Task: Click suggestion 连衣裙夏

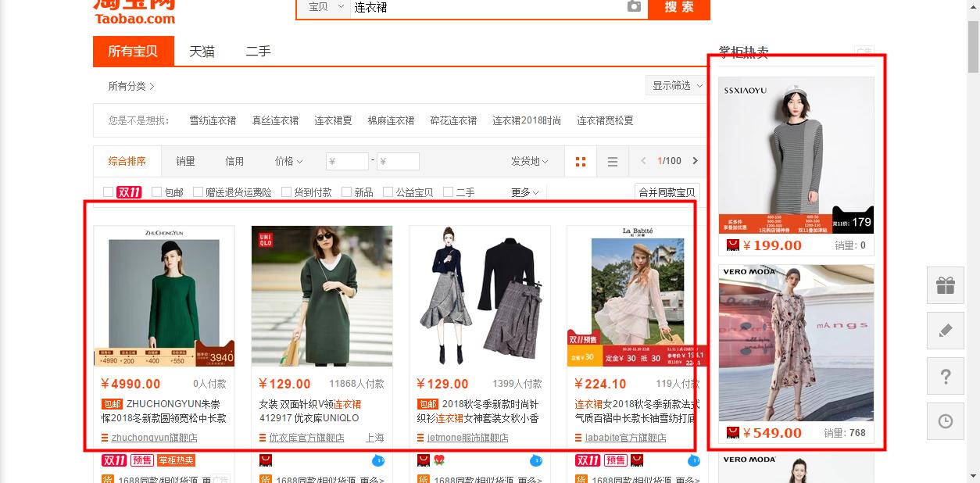Action: (x=334, y=120)
